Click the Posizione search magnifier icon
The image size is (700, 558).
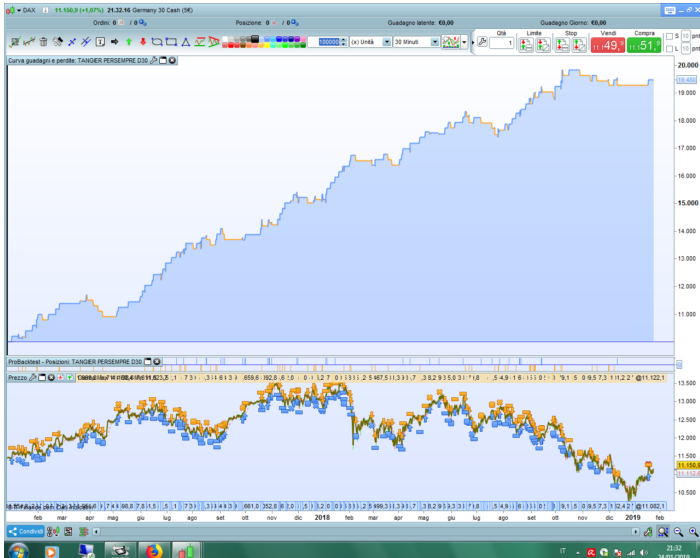[x=294, y=22]
